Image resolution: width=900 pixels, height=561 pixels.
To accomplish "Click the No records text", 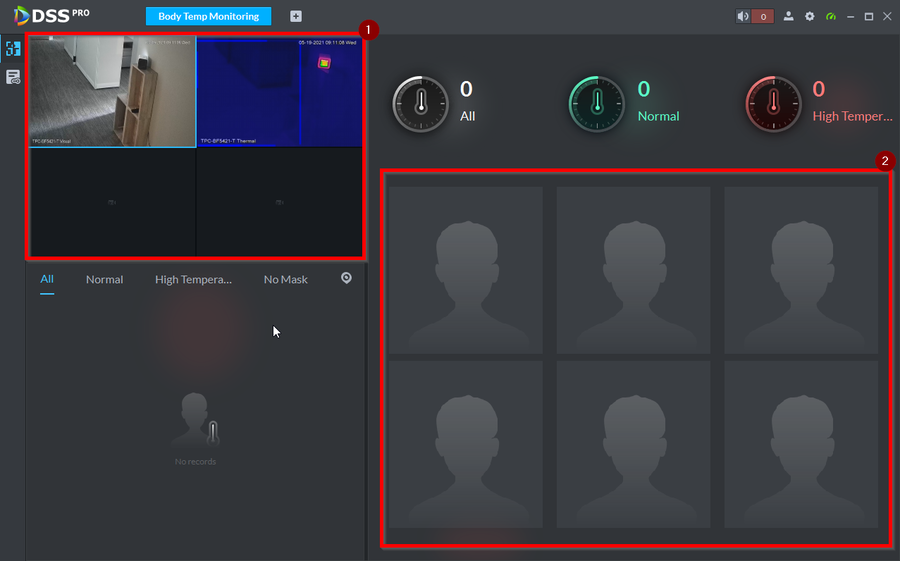I will pyautogui.click(x=195, y=462).
